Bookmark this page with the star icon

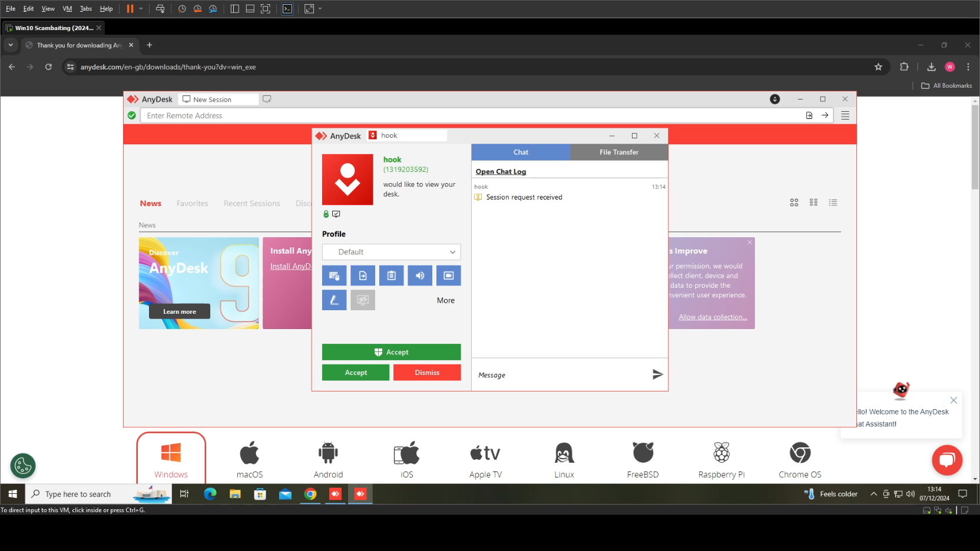click(878, 67)
